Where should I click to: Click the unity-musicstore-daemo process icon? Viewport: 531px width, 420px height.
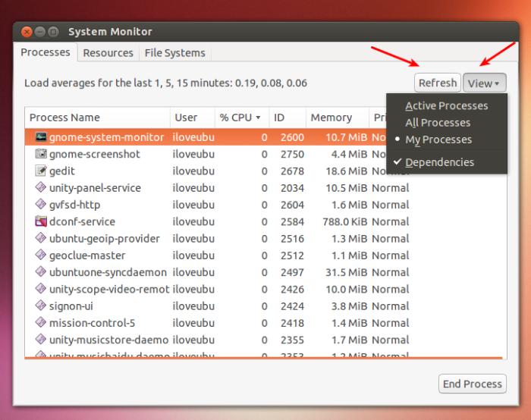point(41,339)
